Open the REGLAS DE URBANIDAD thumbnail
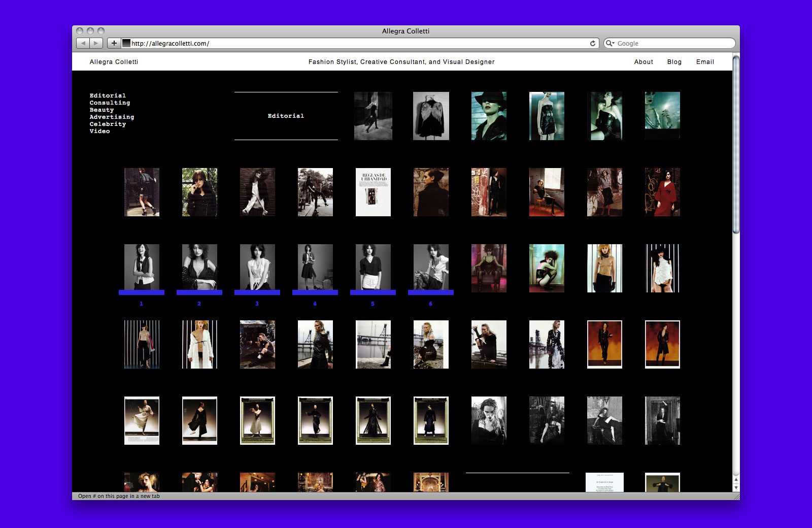The height and width of the screenshot is (528, 812). tap(373, 192)
